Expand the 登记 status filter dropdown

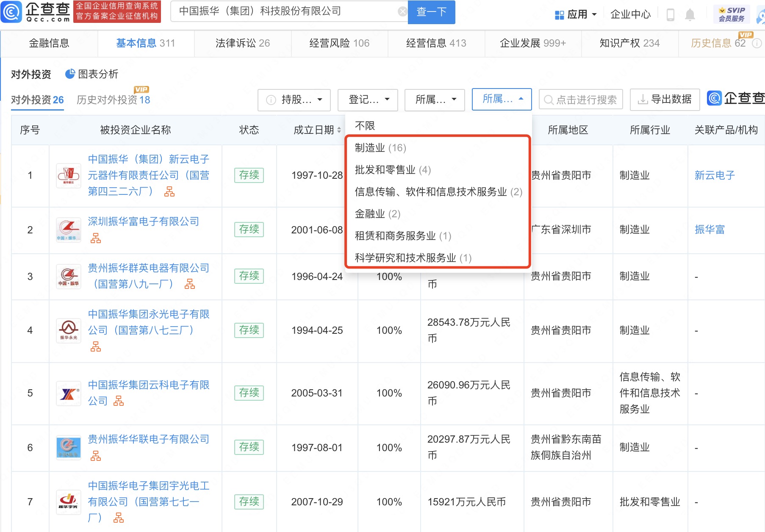click(368, 100)
